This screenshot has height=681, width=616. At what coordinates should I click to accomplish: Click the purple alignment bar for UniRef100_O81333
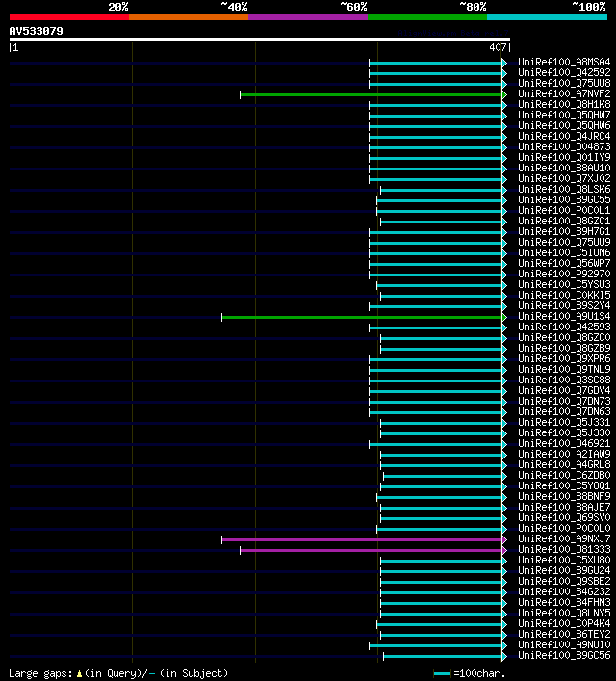coord(373,550)
